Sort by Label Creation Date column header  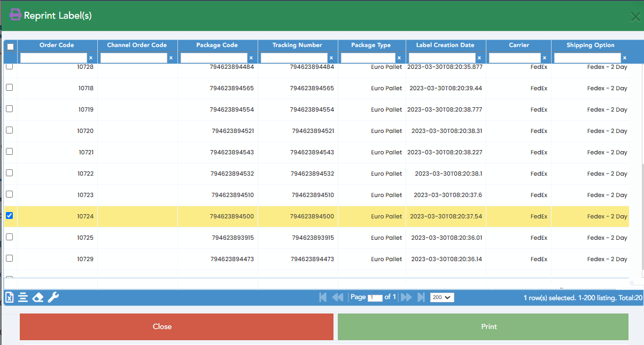pos(446,45)
